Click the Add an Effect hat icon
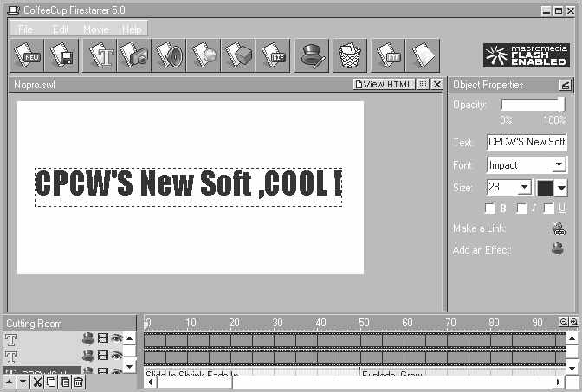 tap(558, 250)
